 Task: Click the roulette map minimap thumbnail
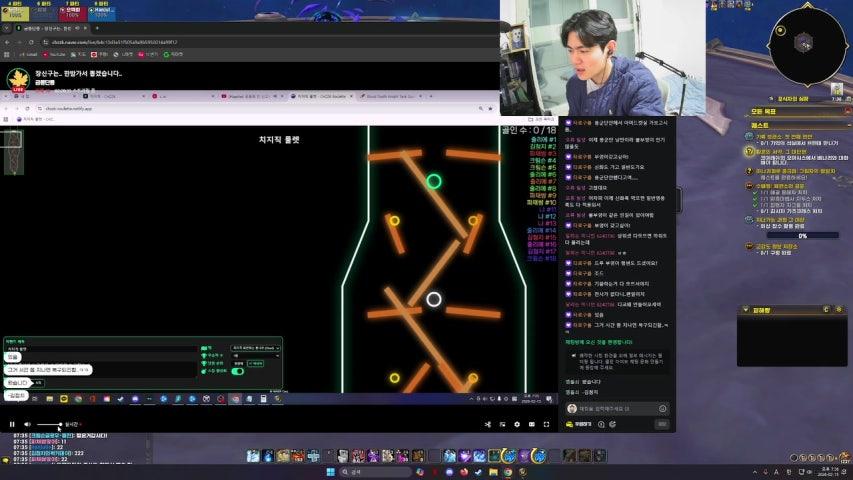point(14,152)
